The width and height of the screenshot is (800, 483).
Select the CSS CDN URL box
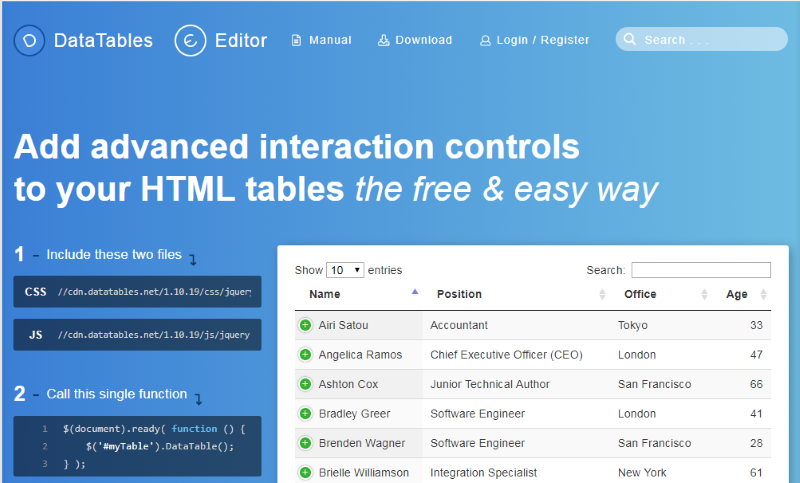[137, 292]
